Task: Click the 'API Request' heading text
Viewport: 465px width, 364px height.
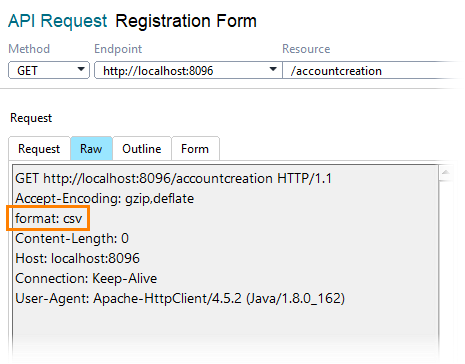Action: (58, 21)
